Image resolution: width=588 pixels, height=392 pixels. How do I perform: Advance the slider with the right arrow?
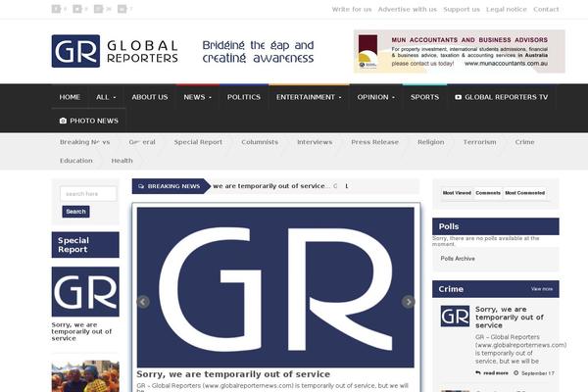408,302
